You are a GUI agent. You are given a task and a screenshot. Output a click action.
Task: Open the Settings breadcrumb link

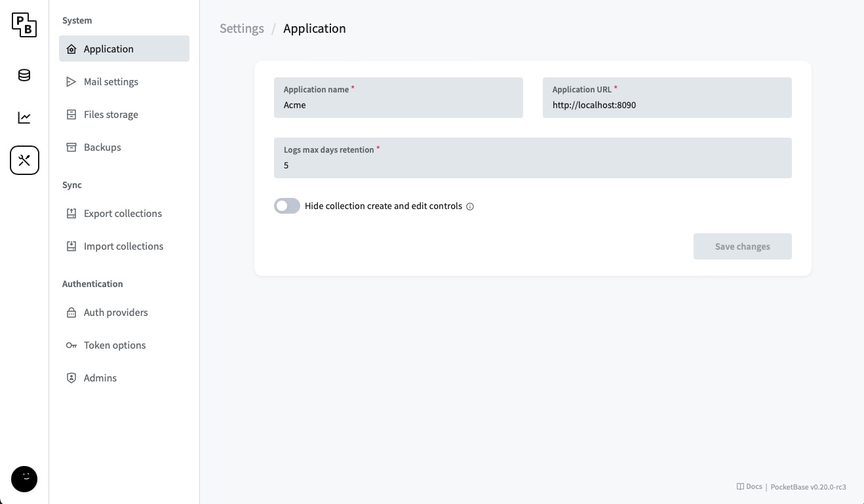[x=241, y=28]
